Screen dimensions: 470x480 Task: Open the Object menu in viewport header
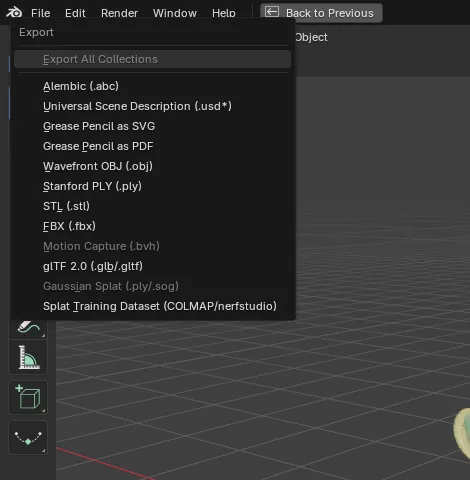pos(311,37)
